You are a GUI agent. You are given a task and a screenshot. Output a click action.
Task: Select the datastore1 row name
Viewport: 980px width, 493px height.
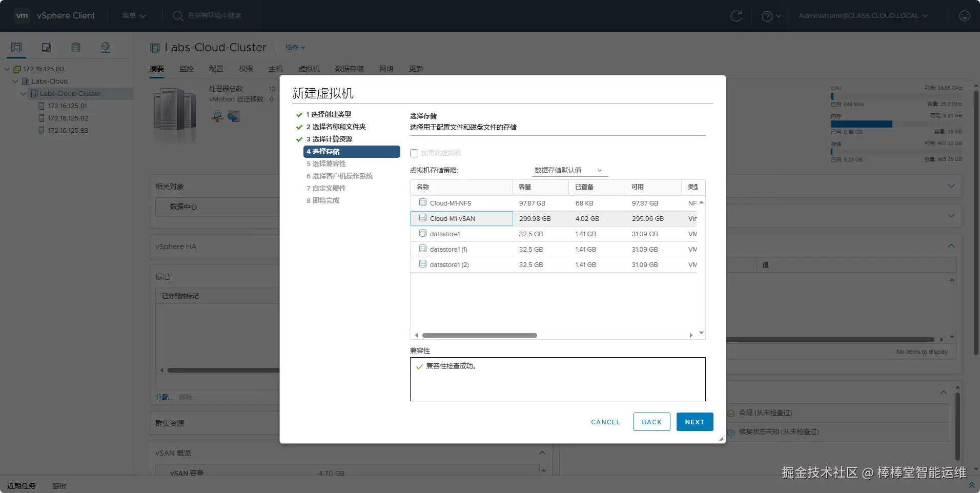pos(445,234)
